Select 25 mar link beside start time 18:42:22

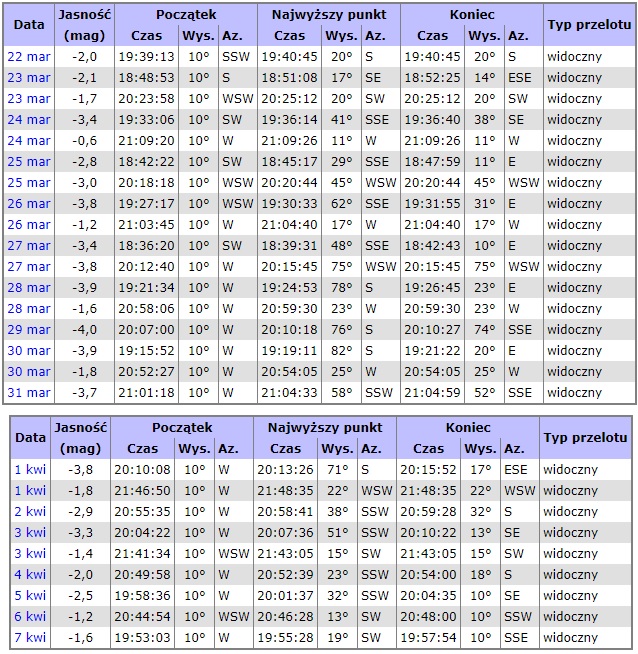point(29,161)
